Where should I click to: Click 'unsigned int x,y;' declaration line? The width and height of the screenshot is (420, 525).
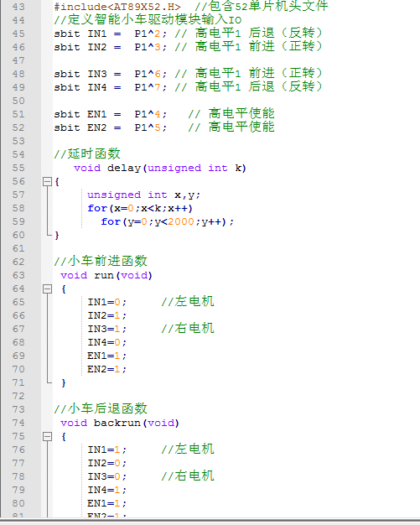(x=143, y=195)
